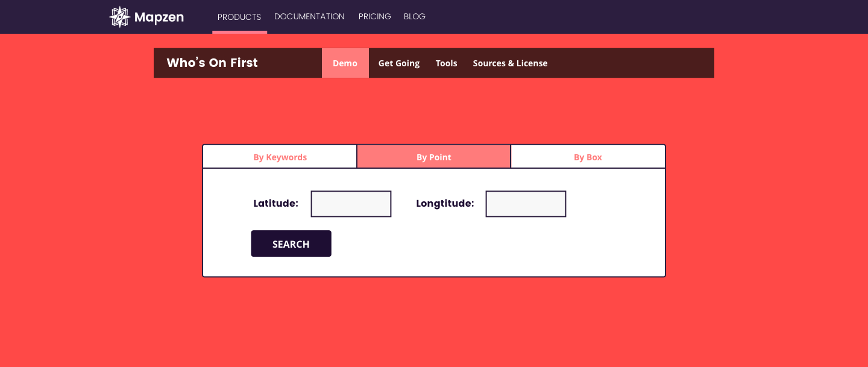Open the Tools tab

(446, 63)
